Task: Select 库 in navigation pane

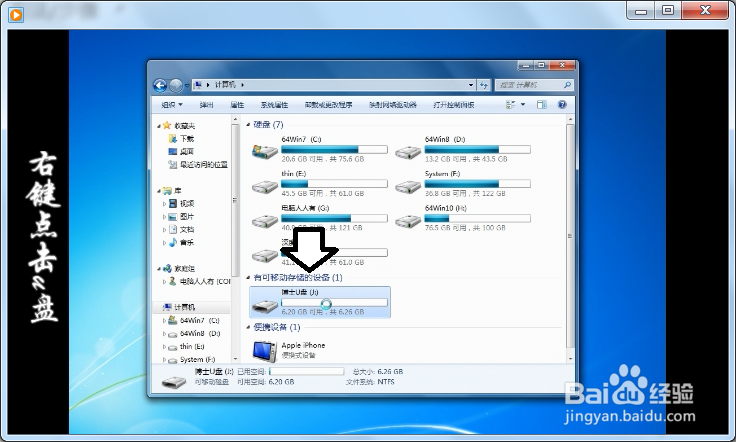Action: click(177, 191)
